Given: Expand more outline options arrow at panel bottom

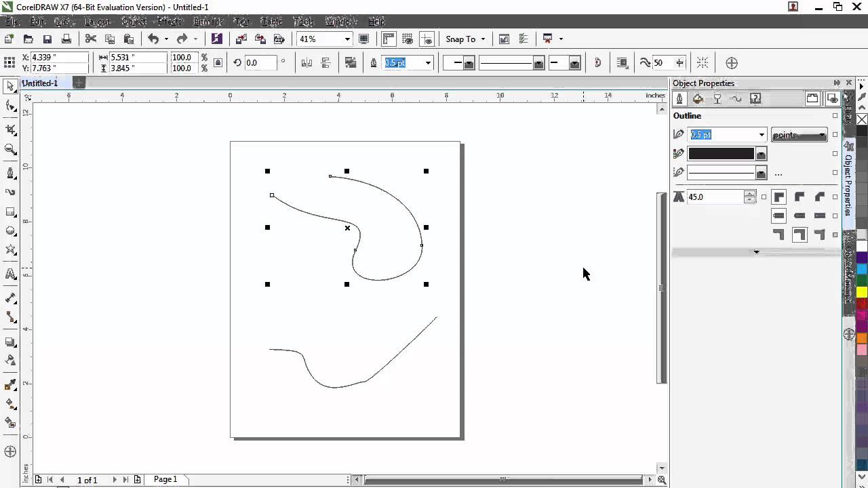Looking at the screenshot, I should (x=756, y=252).
